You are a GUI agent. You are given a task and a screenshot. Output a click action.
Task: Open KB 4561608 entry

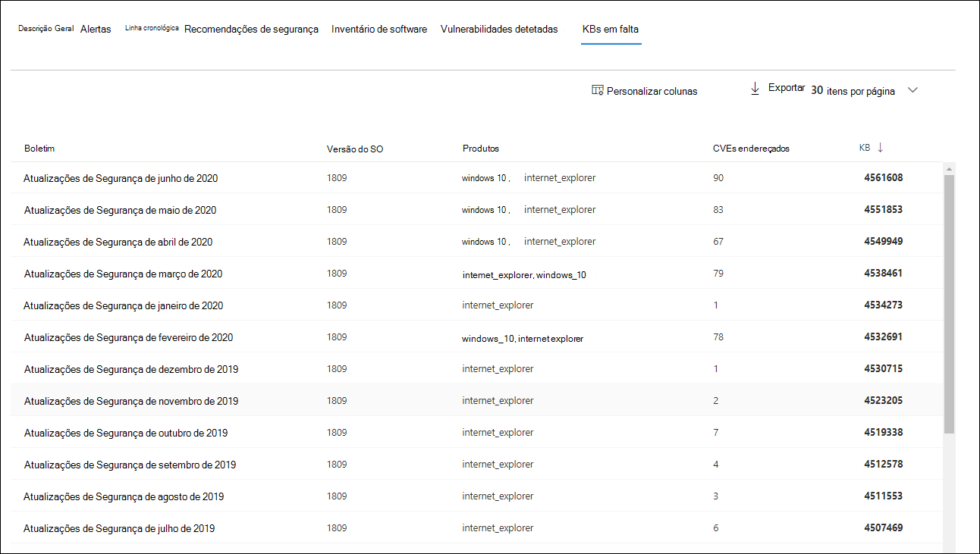[883, 178]
